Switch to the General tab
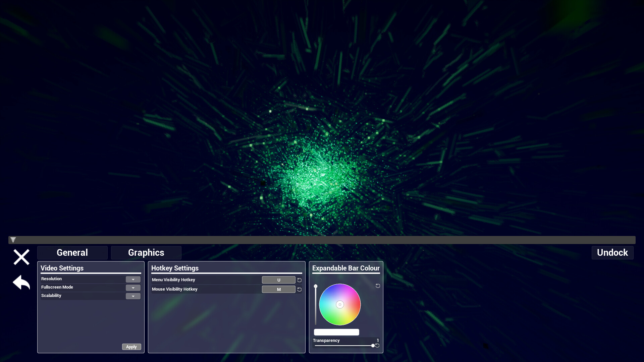The image size is (644, 362). [72, 252]
